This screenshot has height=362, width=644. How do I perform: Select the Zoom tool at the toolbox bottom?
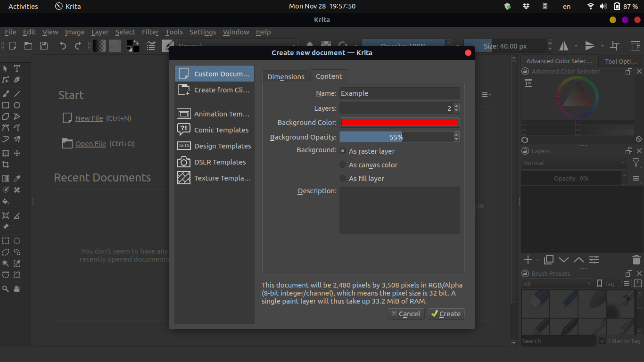(5, 289)
